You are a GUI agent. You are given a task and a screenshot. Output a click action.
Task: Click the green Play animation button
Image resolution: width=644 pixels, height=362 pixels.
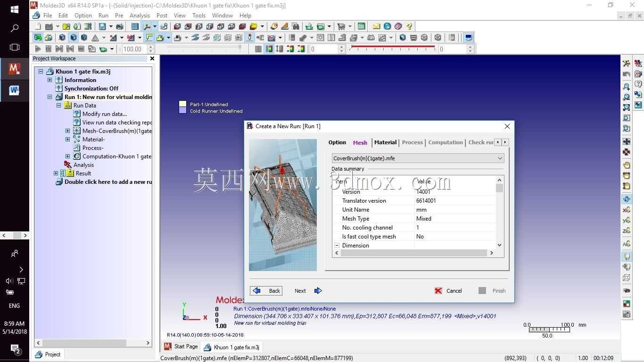click(38, 49)
